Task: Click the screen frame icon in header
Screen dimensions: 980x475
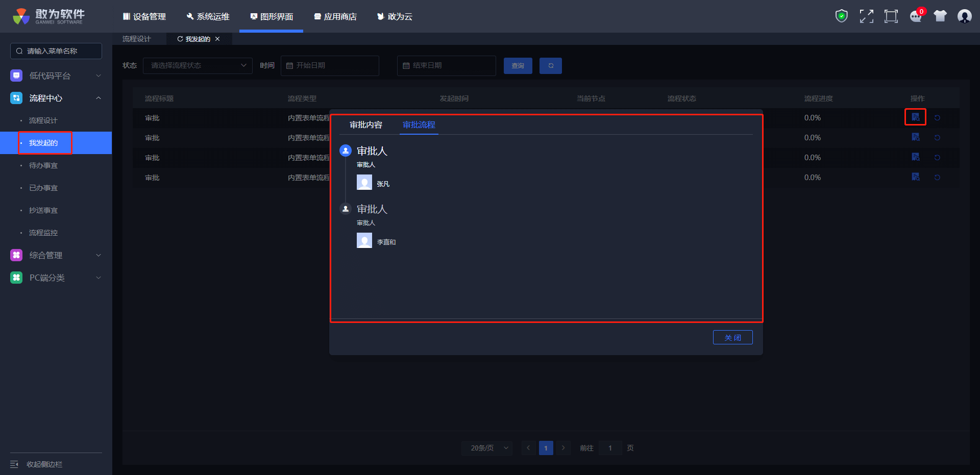Action: click(x=891, y=16)
